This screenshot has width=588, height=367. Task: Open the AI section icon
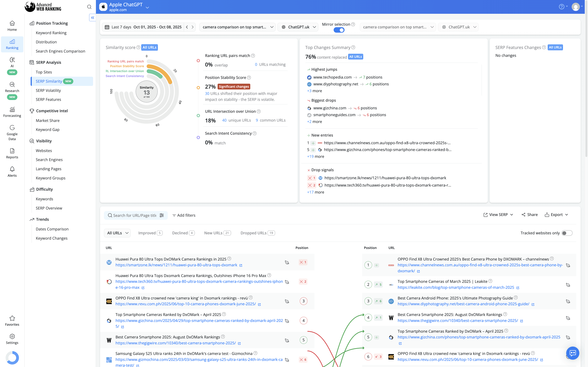click(x=12, y=60)
